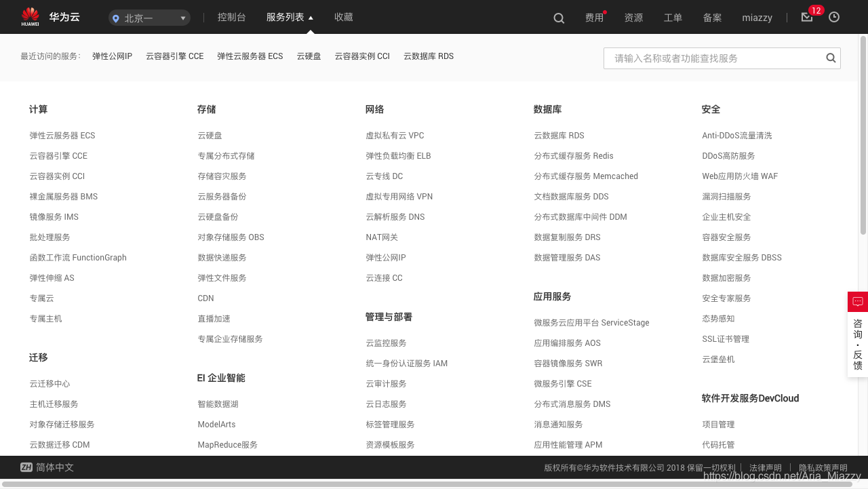Open the top bar search icon
This screenshot has width=868, height=489.
(x=559, y=18)
